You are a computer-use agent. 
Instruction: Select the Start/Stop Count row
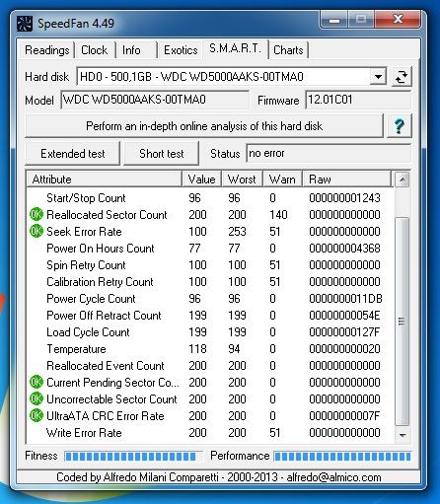pos(209,198)
